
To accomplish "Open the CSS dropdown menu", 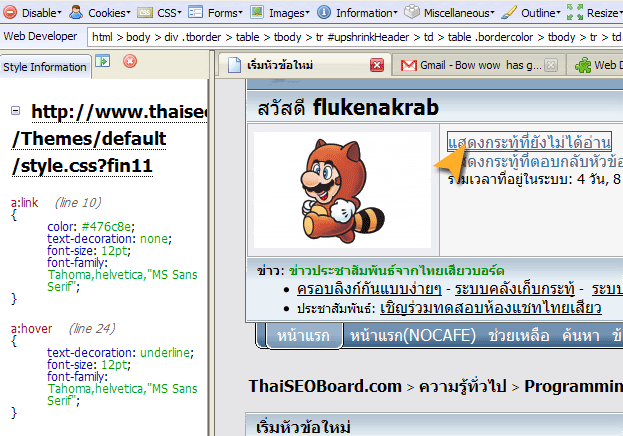I will 169,13.
